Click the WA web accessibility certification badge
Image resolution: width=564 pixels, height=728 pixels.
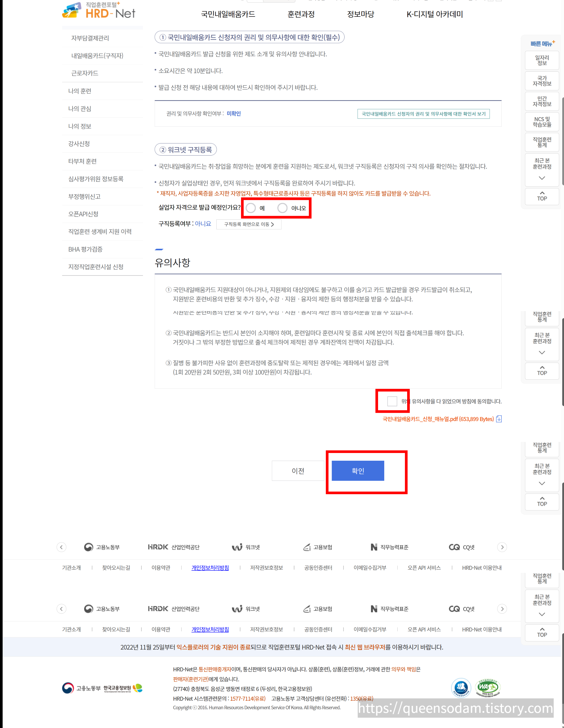pyautogui.click(x=488, y=687)
